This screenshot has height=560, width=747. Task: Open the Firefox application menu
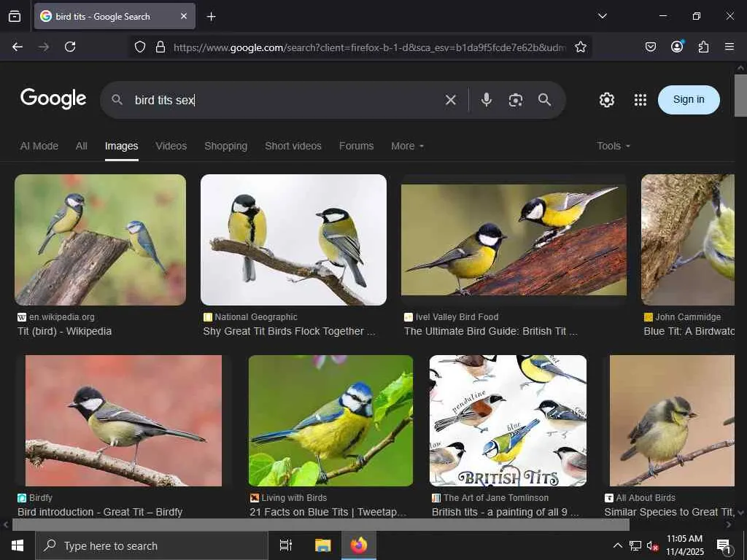[x=729, y=47]
